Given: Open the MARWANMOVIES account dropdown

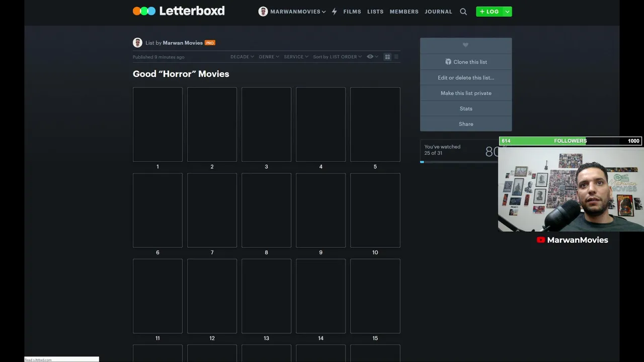Looking at the screenshot, I should pos(298,12).
